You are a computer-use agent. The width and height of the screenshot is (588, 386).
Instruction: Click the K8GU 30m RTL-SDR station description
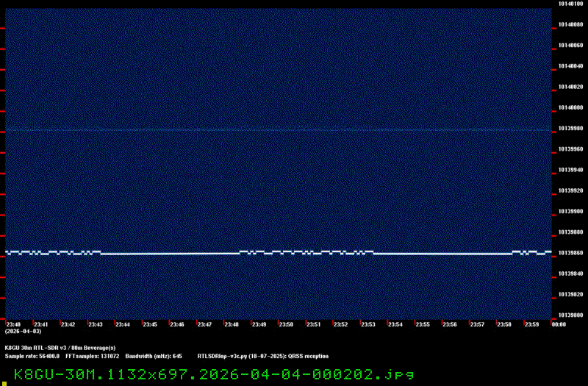[x=60, y=348]
